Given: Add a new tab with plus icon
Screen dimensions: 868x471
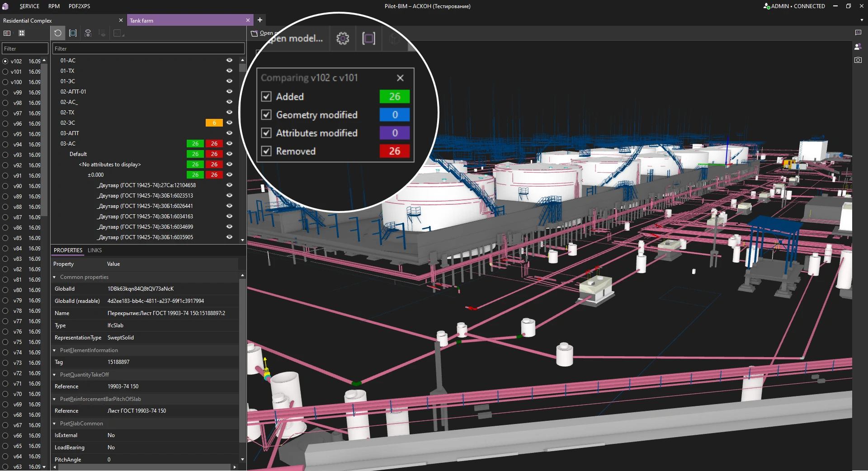Looking at the screenshot, I should (x=260, y=20).
